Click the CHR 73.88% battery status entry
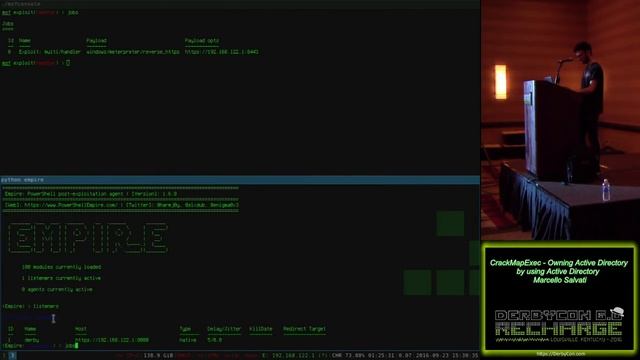Screen dimensions: 640x360 pyautogui.click(x=348, y=356)
